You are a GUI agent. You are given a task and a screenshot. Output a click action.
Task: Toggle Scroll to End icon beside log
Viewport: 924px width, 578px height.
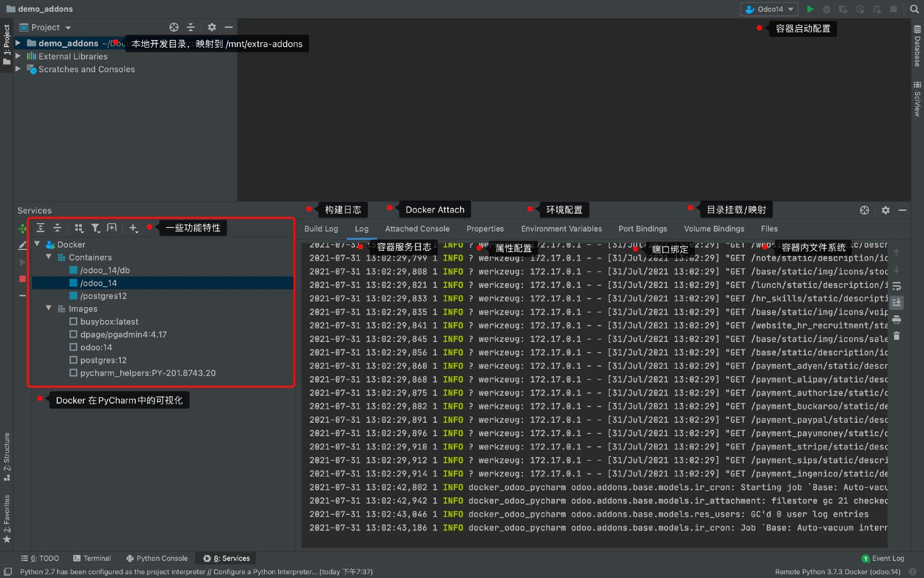(x=897, y=302)
